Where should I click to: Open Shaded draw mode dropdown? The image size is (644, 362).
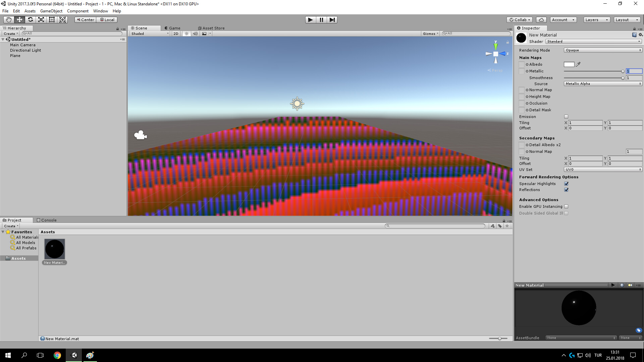(x=150, y=34)
